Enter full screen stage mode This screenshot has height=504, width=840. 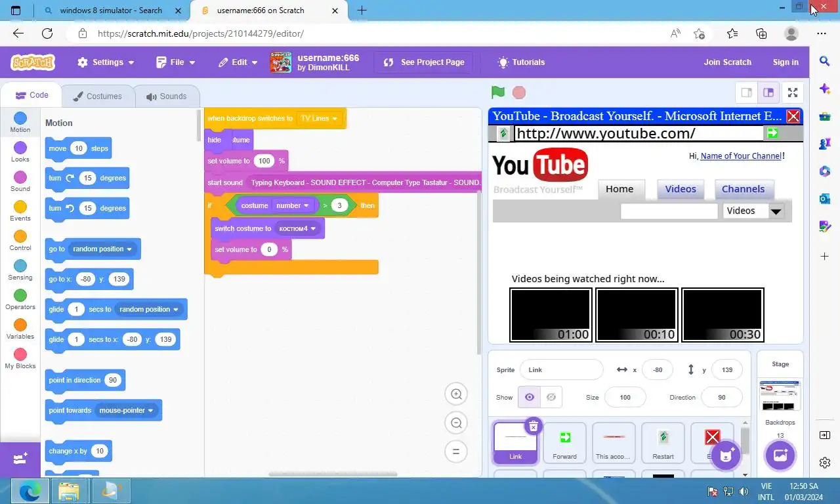click(793, 93)
